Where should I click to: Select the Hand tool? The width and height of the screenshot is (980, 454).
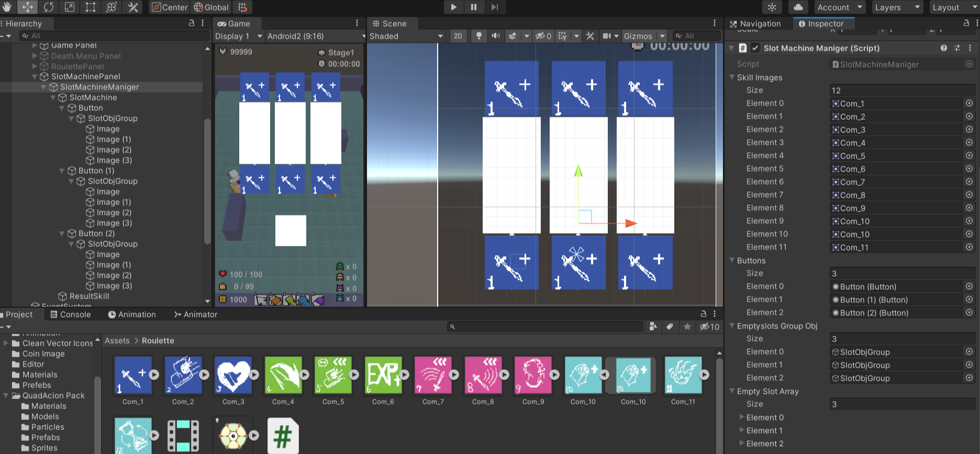tap(7, 7)
